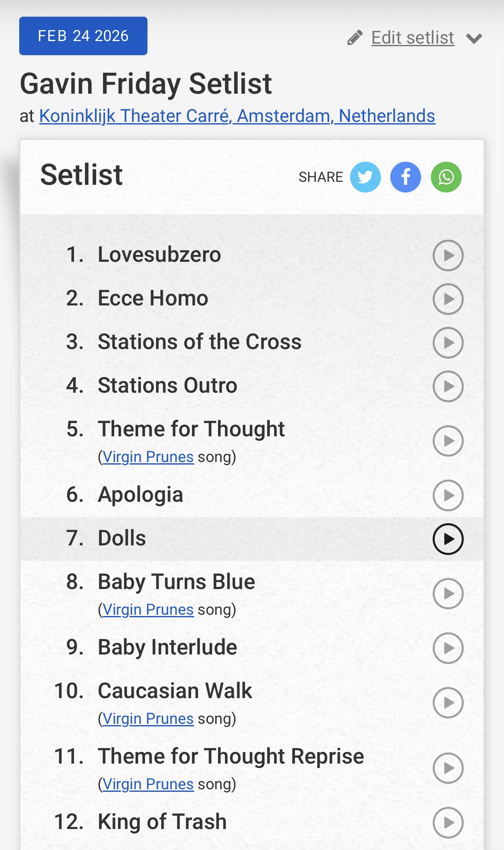Select the Stations Outro song title

point(167,385)
